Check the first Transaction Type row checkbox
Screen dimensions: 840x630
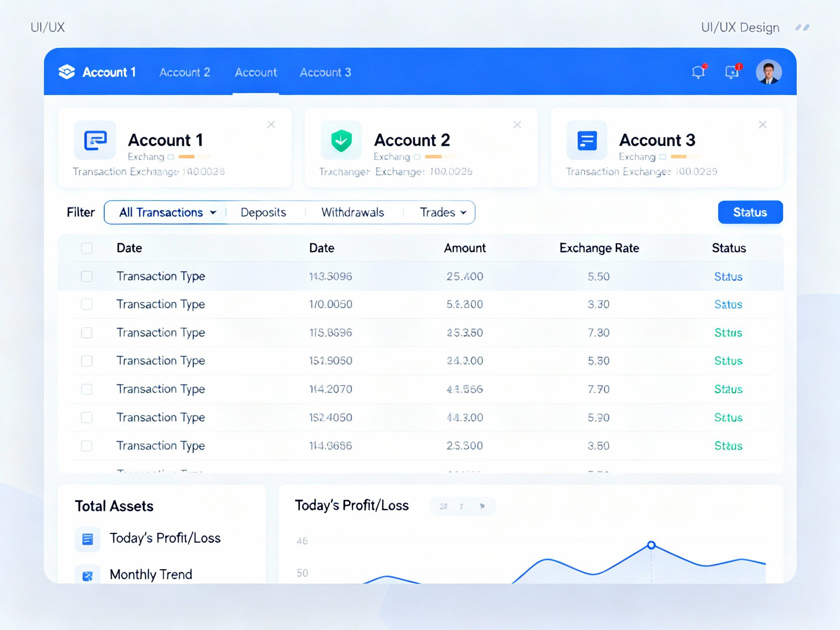[86, 276]
